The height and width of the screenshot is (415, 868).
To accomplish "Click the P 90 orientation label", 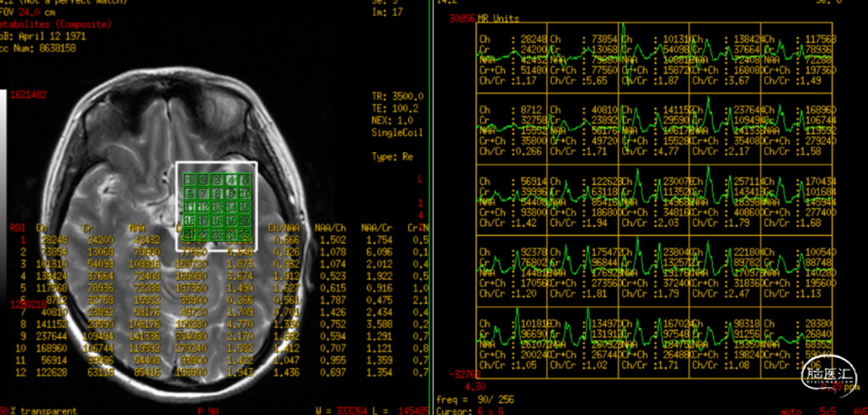I will click(208, 411).
